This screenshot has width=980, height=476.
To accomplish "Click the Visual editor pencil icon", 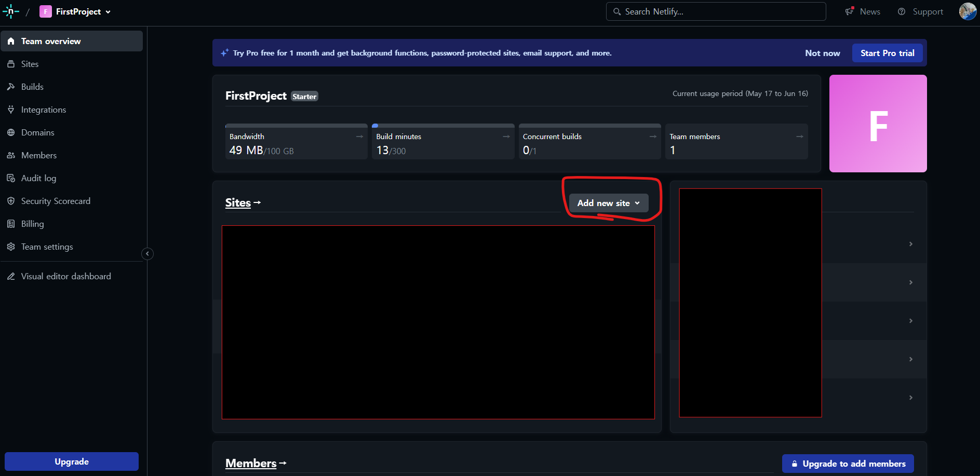I will click(x=11, y=276).
